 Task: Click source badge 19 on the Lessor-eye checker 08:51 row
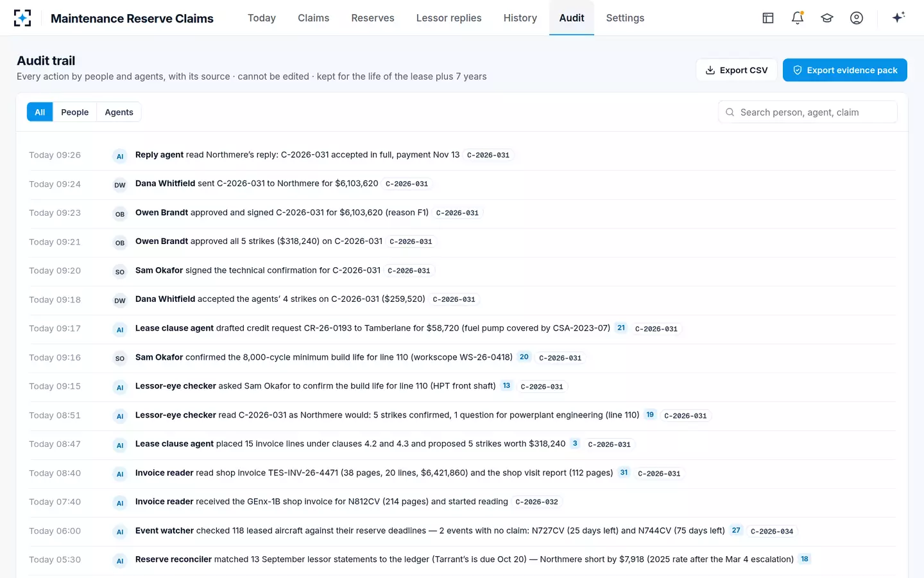650,414
